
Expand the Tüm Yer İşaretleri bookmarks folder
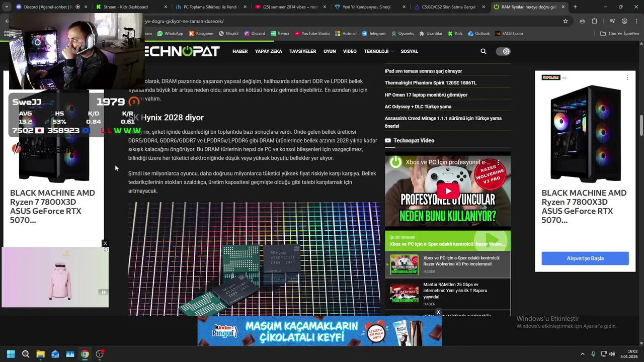coord(619,34)
